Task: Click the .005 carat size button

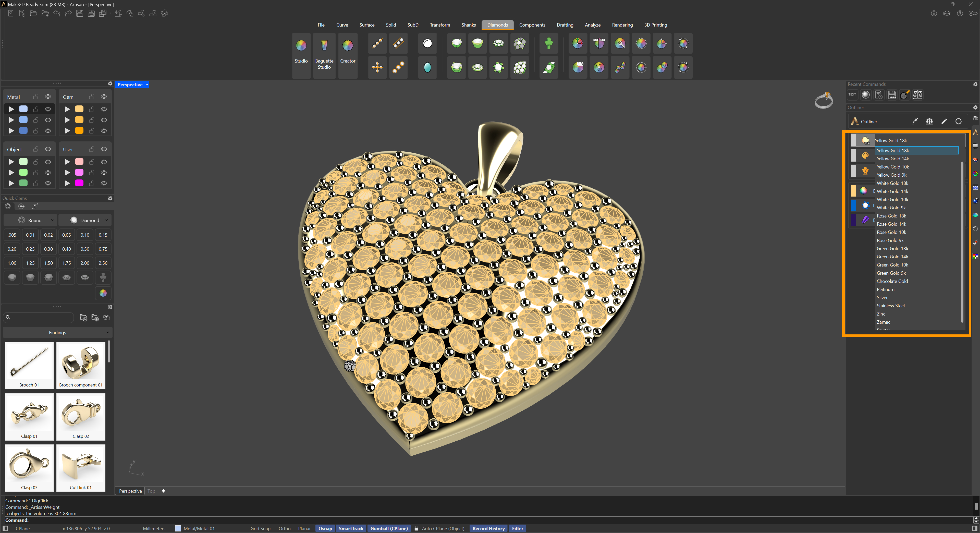Action: coord(12,235)
